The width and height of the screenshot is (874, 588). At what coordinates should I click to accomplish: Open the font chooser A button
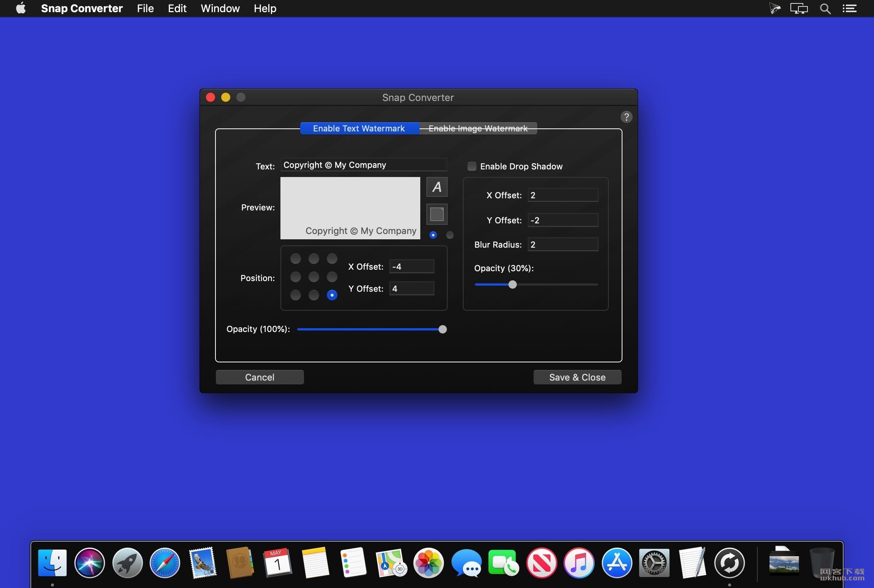point(437,187)
